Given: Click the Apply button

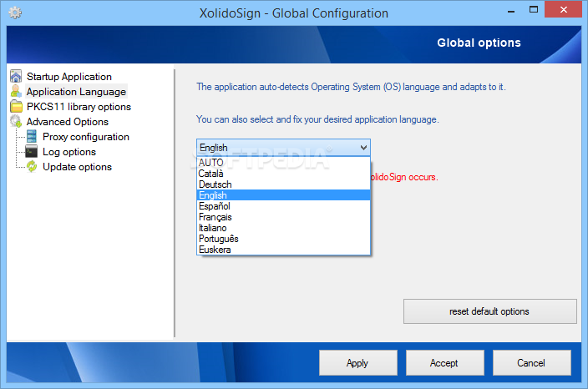Looking at the screenshot, I should click(x=357, y=363).
